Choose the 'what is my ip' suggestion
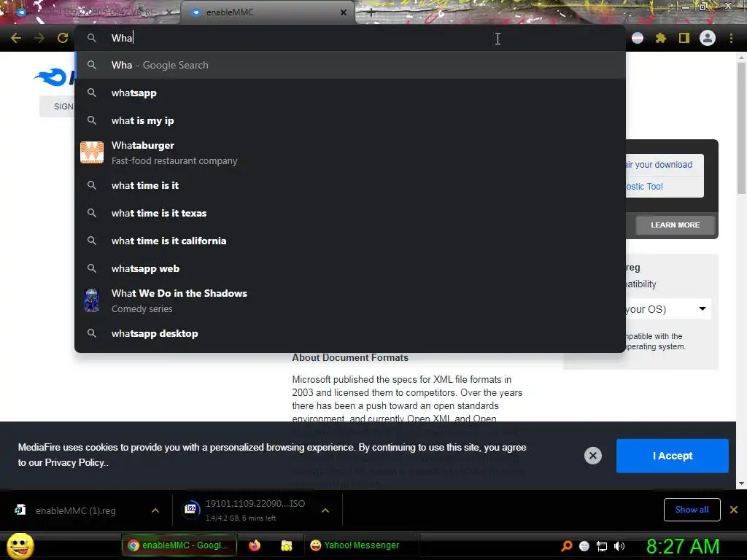The width and height of the screenshot is (747, 560). pos(350,120)
